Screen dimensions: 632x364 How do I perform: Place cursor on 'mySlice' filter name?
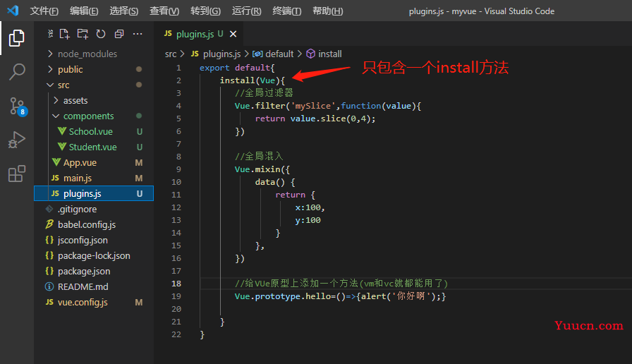pyautogui.click(x=312, y=106)
